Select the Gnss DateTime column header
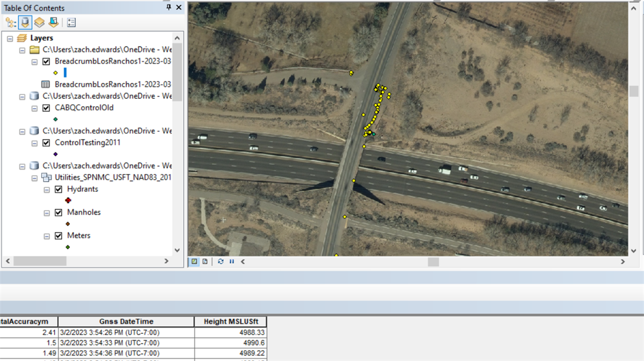644x361 pixels. (126, 321)
